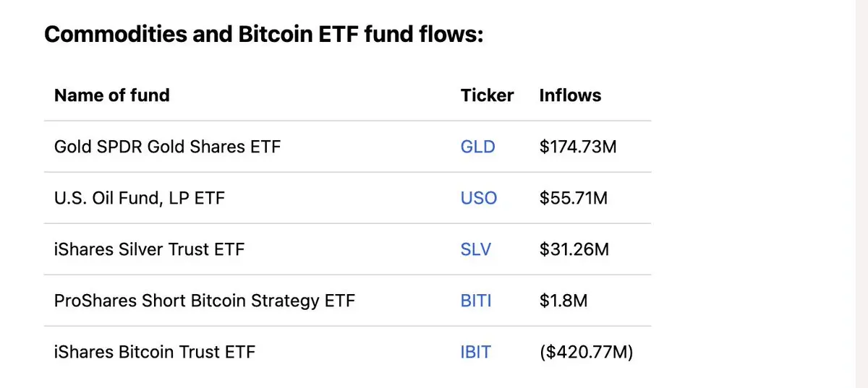Screen dimensions: 868x388
Task: Follow the BITI ticker link
Action: pos(475,301)
